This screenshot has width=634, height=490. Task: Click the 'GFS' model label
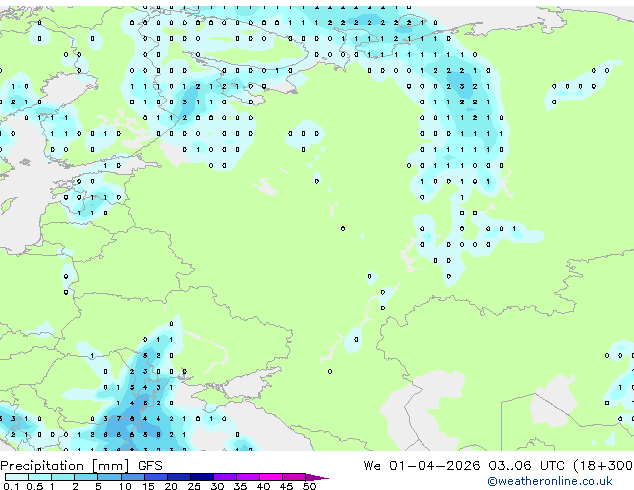(150, 466)
